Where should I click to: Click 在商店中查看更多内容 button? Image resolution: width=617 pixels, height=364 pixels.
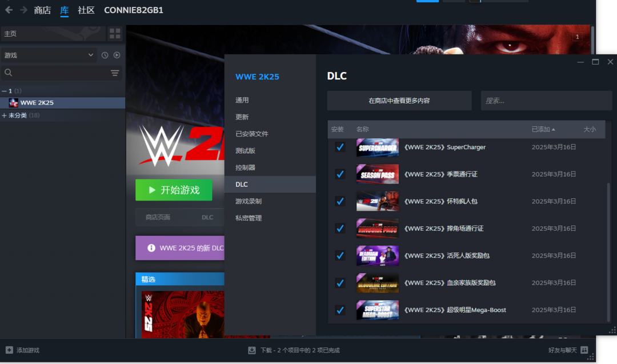click(399, 101)
